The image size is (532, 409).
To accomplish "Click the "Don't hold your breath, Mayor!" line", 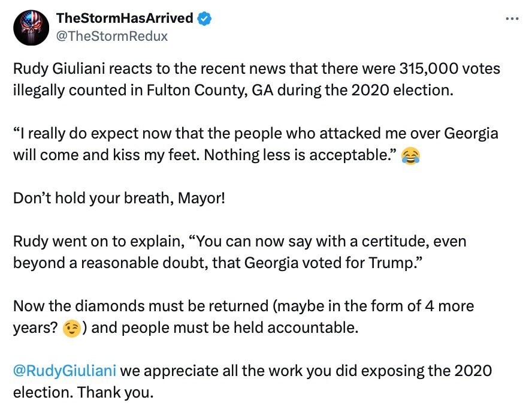I will tap(119, 197).
